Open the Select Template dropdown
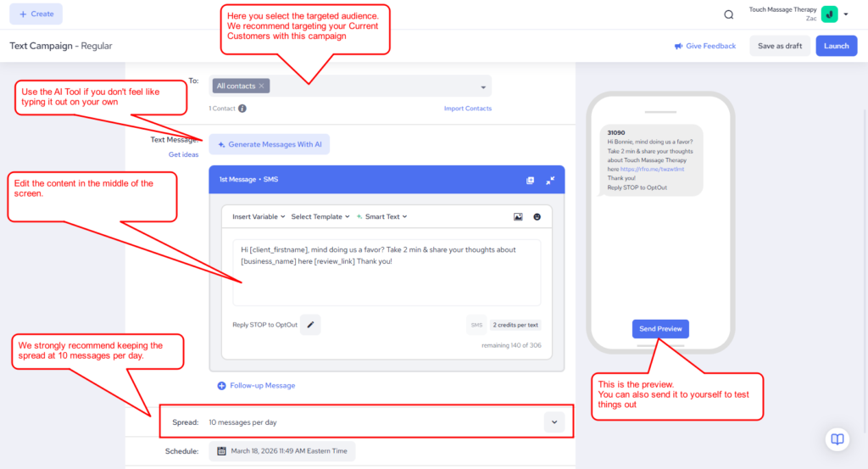 pos(320,217)
